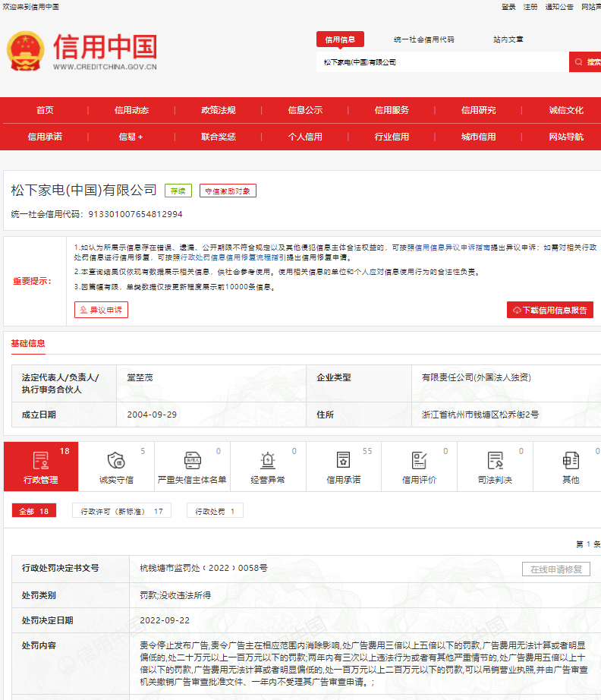Open 信用动态 menu item
Screen dimensions: 601x700
click(x=131, y=110)
